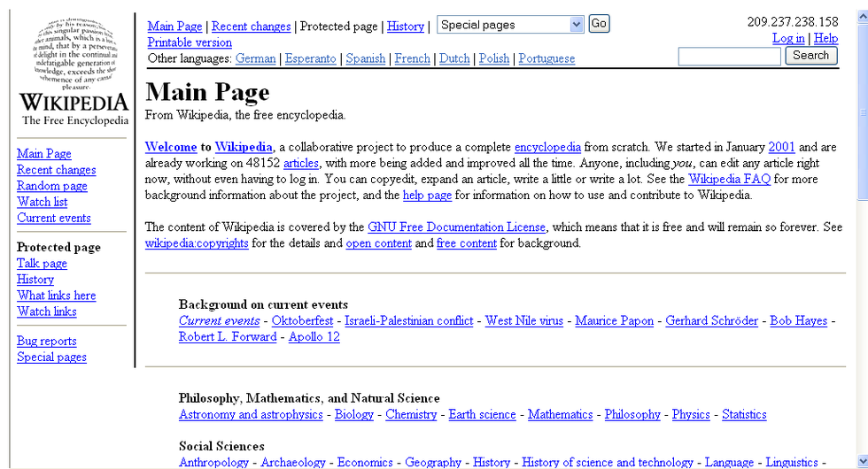
Task: Switch to the German language version
Action: click(255, 58)
